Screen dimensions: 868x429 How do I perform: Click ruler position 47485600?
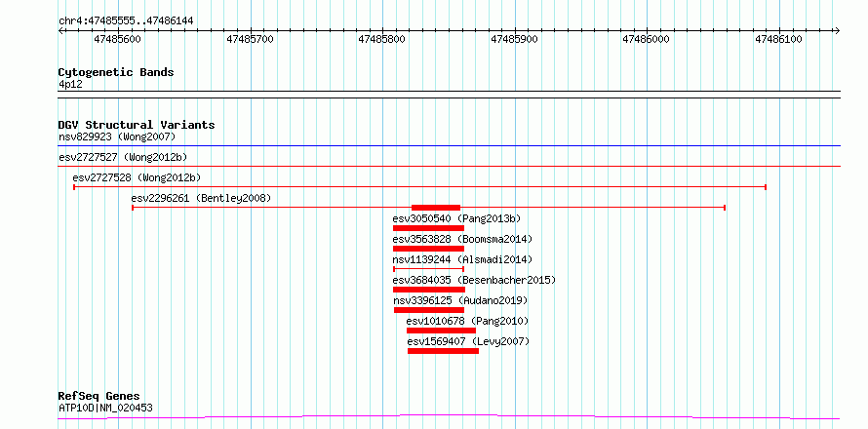(117, 39)
